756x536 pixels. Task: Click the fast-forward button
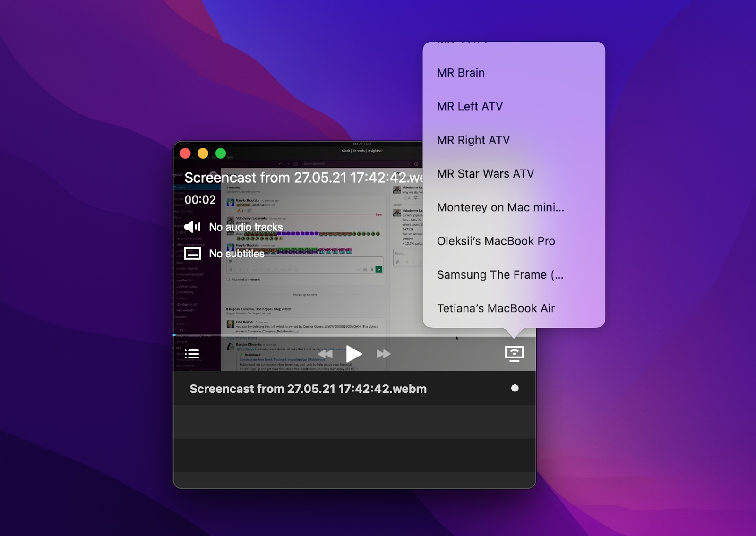383,354
